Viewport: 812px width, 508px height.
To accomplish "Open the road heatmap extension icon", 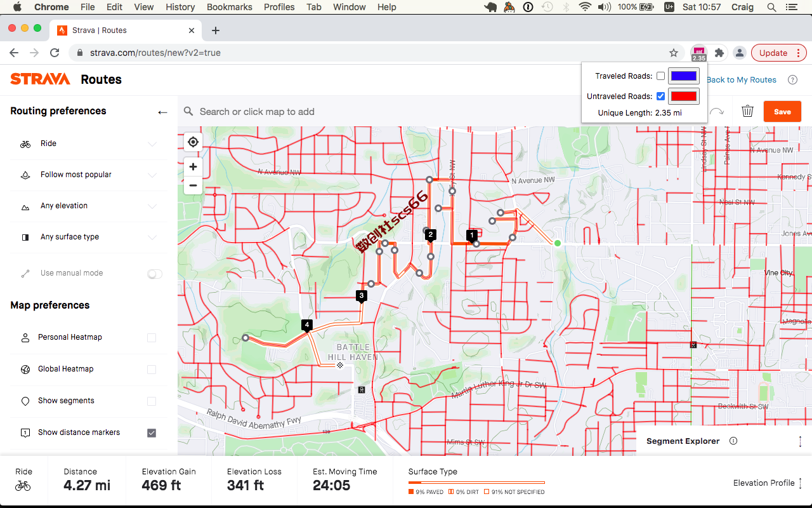I will (698, 53).
